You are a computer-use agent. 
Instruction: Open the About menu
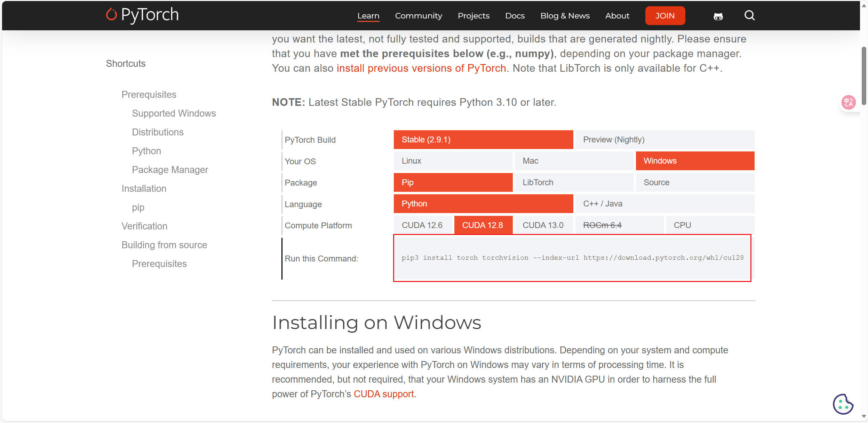(617, 16)
